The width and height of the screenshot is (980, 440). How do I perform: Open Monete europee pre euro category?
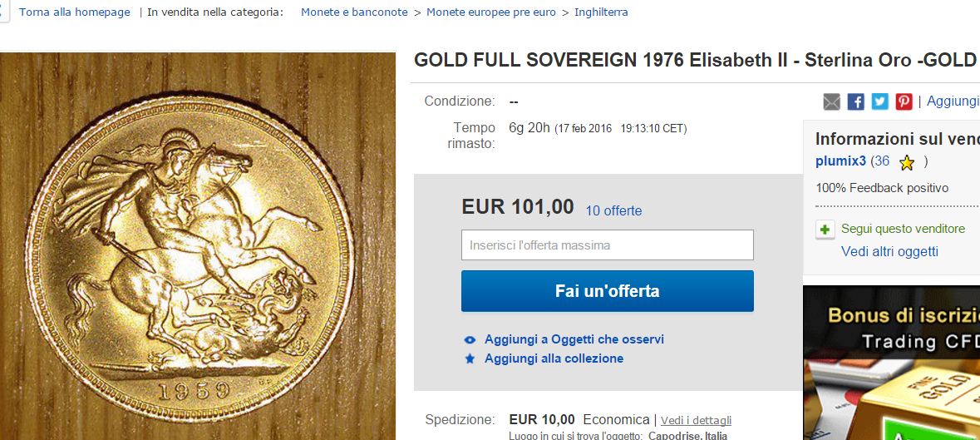(x=490, y=12)
